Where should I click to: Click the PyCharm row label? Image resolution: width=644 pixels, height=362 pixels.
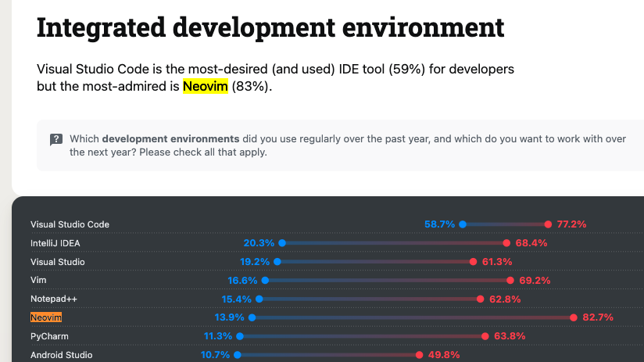pos(49,336)
